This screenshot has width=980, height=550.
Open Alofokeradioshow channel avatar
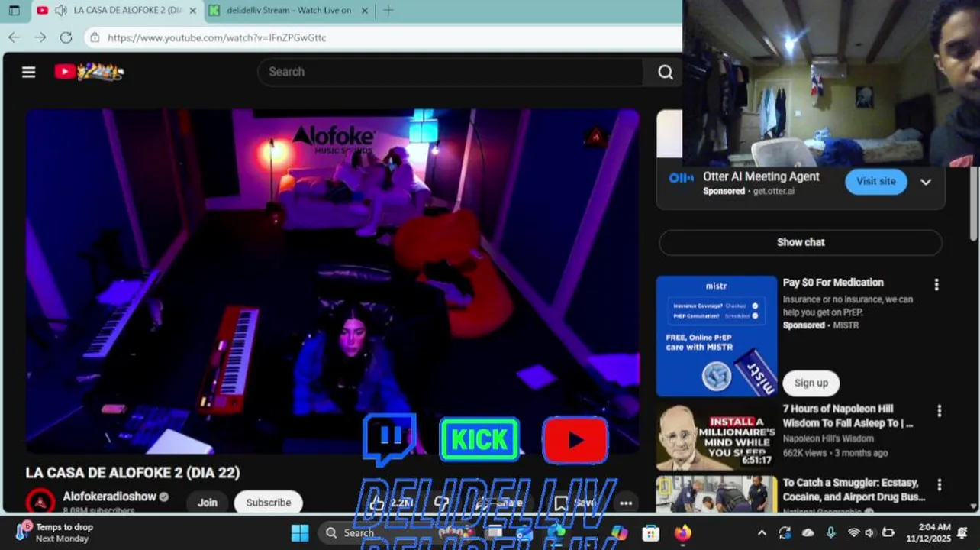click(x=40, y=502)
